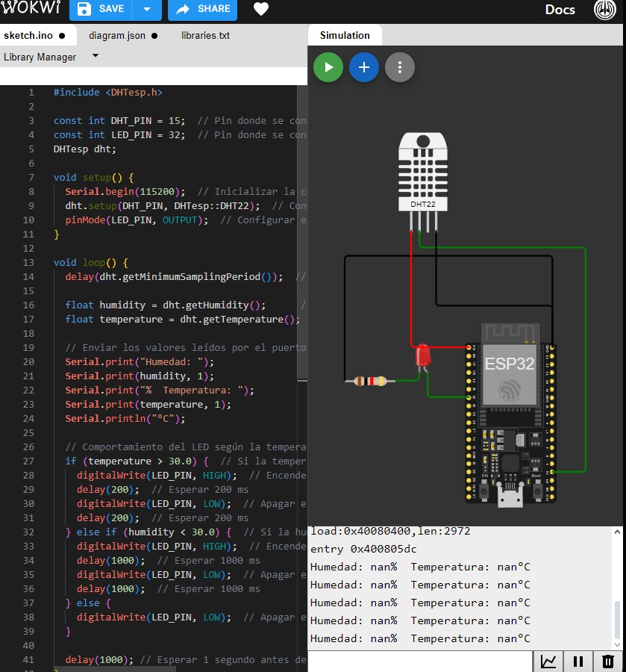
Task: Select the Simulation tab
Action: click(x=345, y=35)
